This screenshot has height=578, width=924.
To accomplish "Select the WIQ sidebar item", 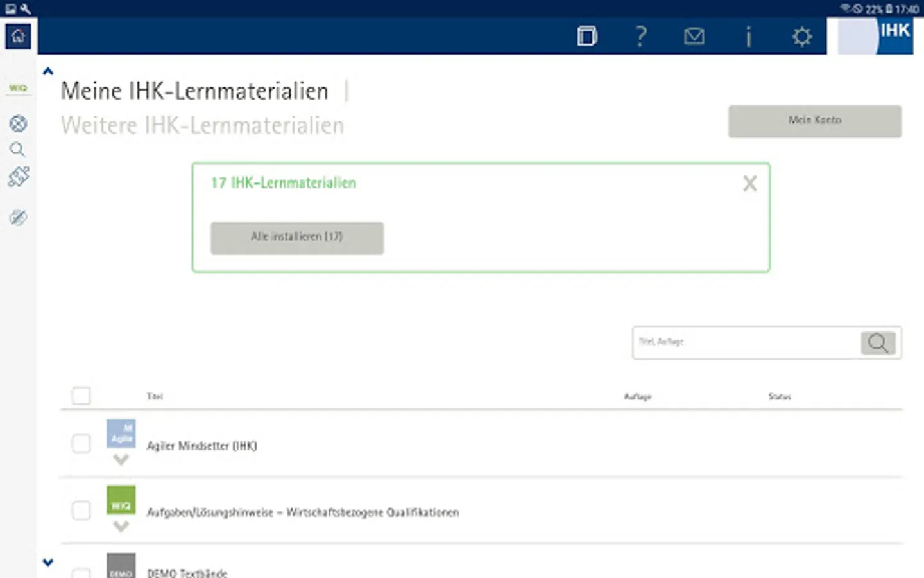I will point(18,88).
